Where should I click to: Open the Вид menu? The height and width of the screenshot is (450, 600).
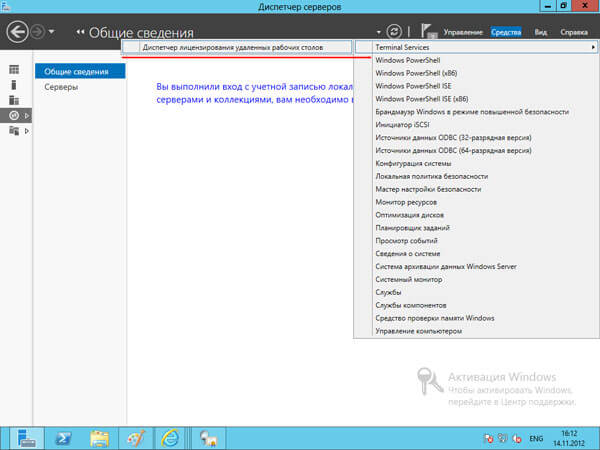click(540, 32)
